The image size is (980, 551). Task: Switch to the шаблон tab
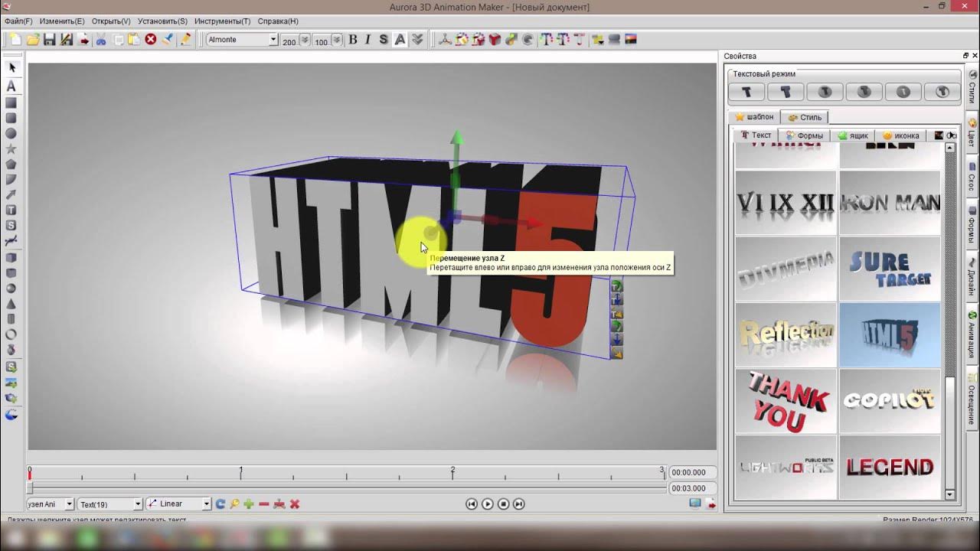[x=754, y=117]
